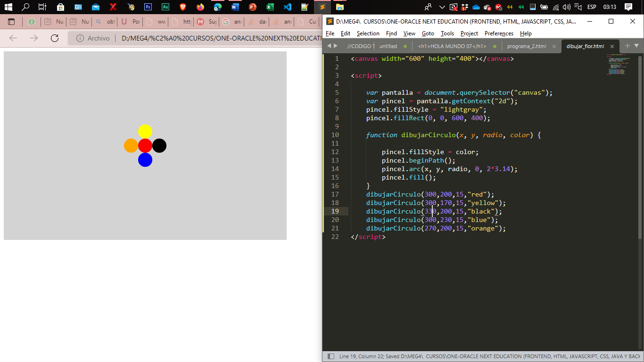The image size is (644, 362).
Task: Open the browser tab actions menu icon
Action: (11, 22)
